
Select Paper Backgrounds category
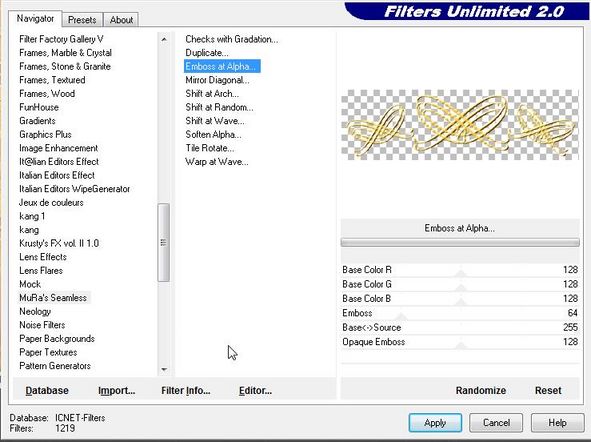click(57, 338)
